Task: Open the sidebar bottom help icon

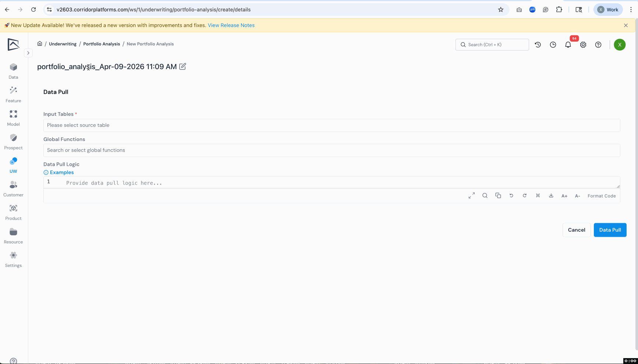Action: pos(13,361)
